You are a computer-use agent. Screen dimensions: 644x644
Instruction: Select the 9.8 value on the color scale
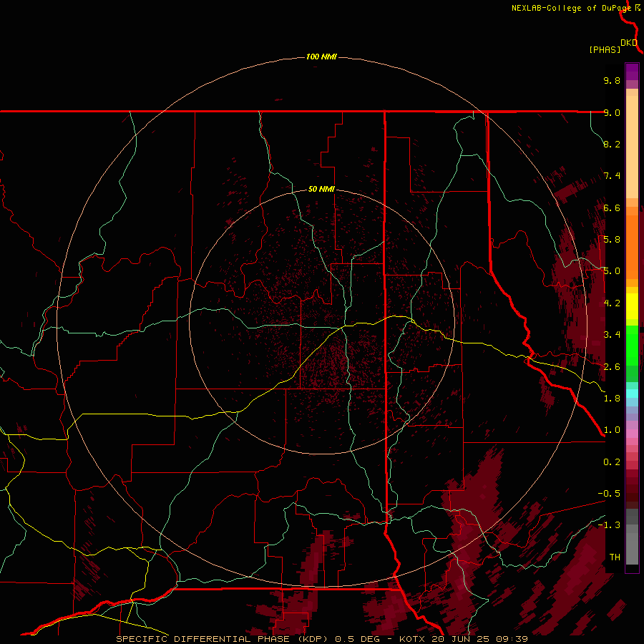point(612,80)
